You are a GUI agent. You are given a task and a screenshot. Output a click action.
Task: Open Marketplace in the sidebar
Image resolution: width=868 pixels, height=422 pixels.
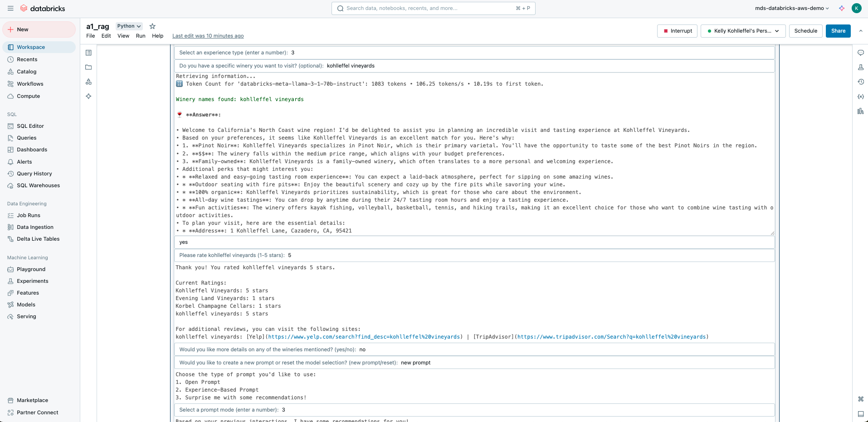[x=39, y=400]
